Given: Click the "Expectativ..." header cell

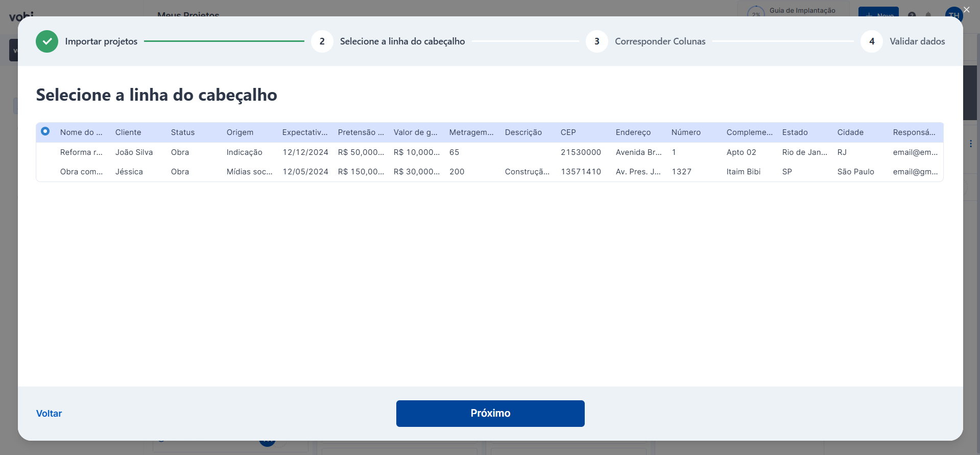Looking at the screenshot, I should 305,132.
